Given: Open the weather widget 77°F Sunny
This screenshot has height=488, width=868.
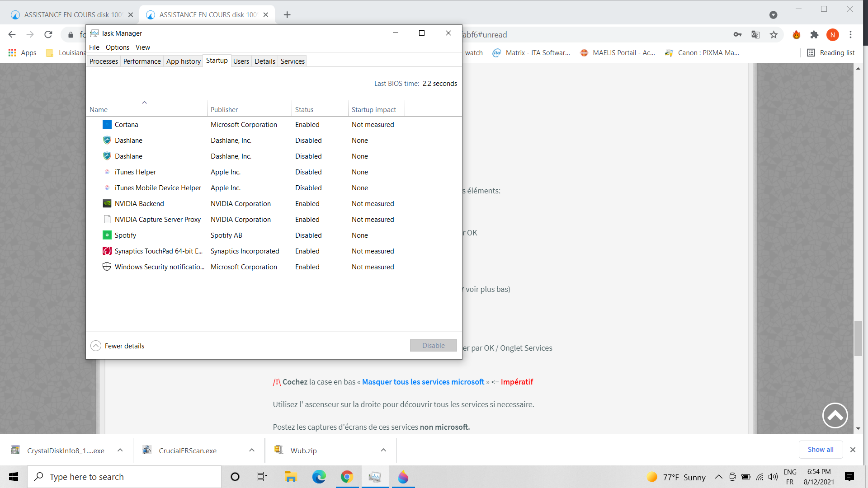Looking at the screenshot, I should click(x=676, y=477).
